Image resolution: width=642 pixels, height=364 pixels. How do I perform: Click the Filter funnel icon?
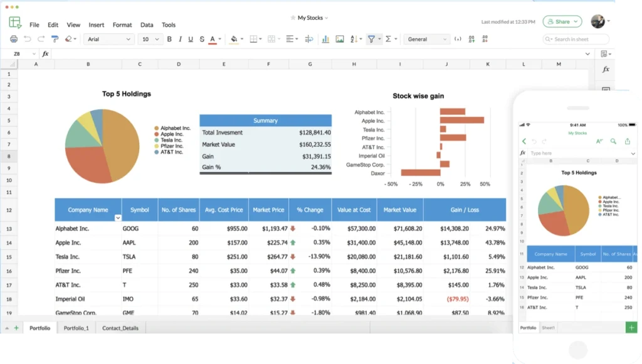coord(371,39)
